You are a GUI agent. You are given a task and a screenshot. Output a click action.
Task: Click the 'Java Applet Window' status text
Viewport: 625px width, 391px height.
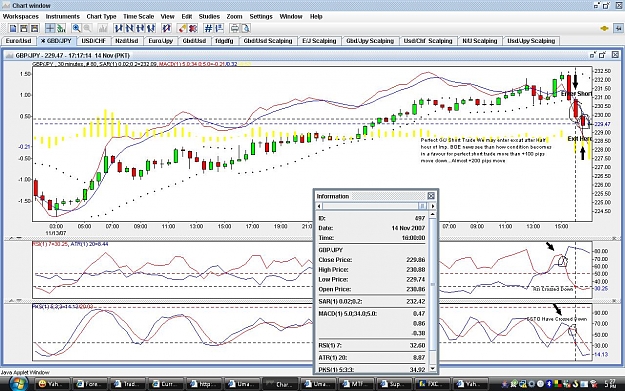coord(25,372)
